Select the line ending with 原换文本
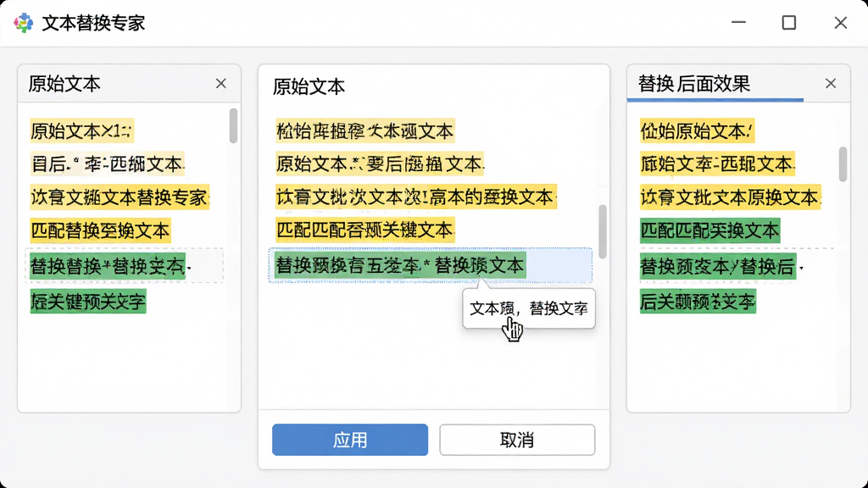868x488 pixels. click(x=730, y=197)
